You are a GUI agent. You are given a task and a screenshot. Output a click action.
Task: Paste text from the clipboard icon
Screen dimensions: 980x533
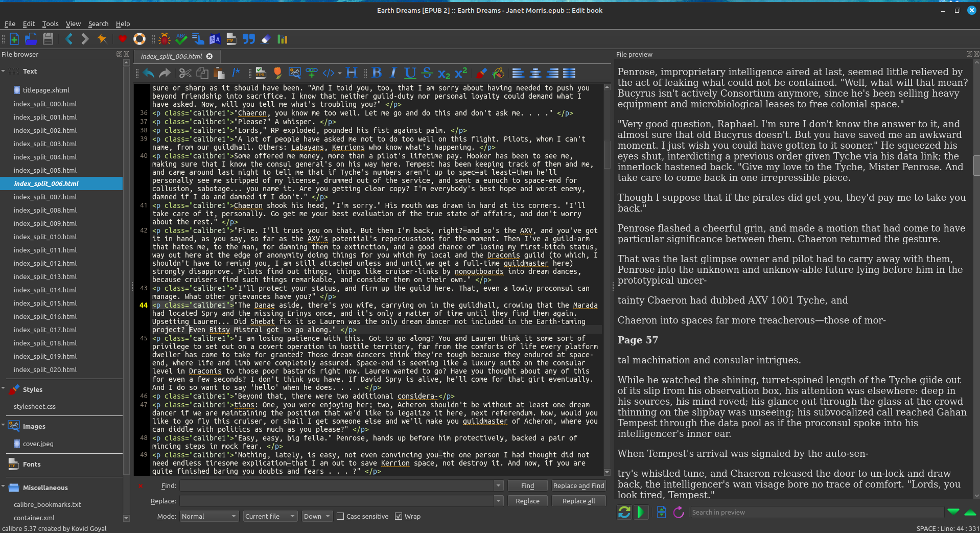click(219, 73)
